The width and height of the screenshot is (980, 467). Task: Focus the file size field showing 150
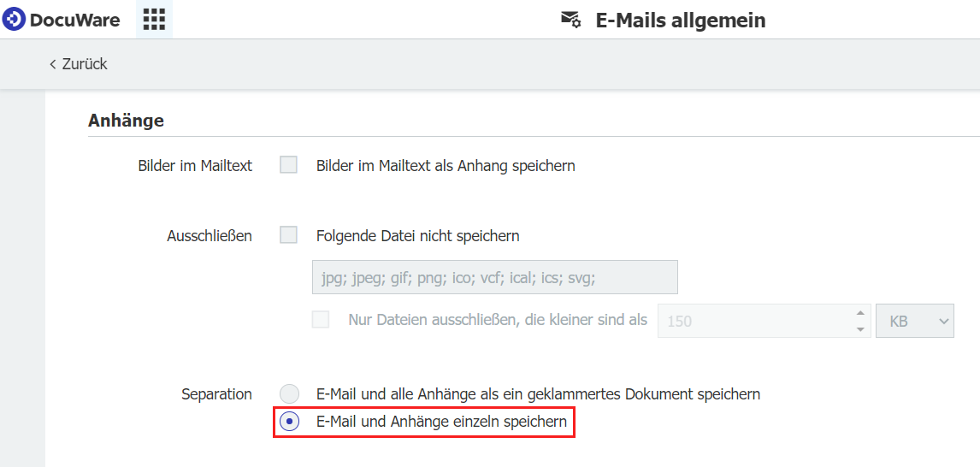point(753,321)
